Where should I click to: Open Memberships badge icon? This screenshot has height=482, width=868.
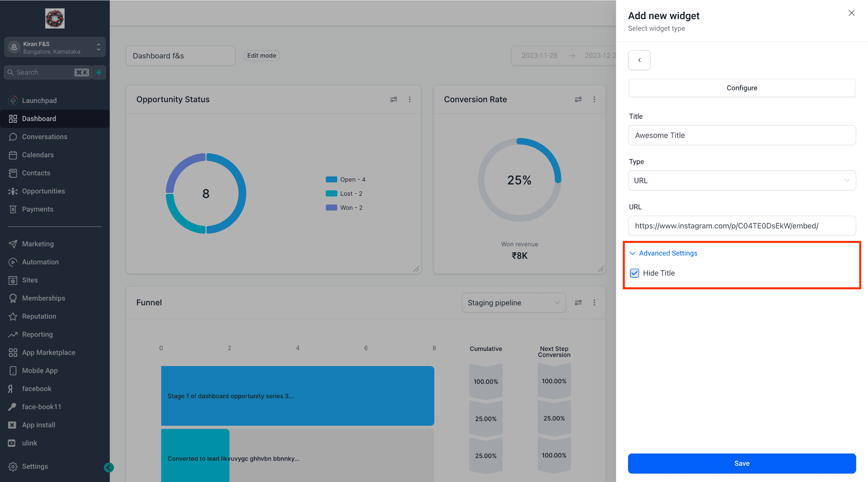pos(13,298)
